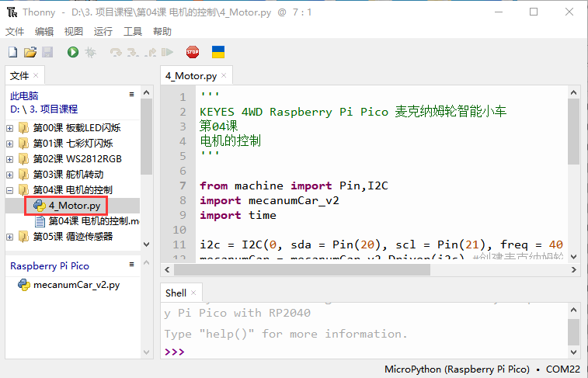This screenshot has width=588, height=378.
Task: Click at the Shell >>> prompt
Action: click(x=174, y=352)
